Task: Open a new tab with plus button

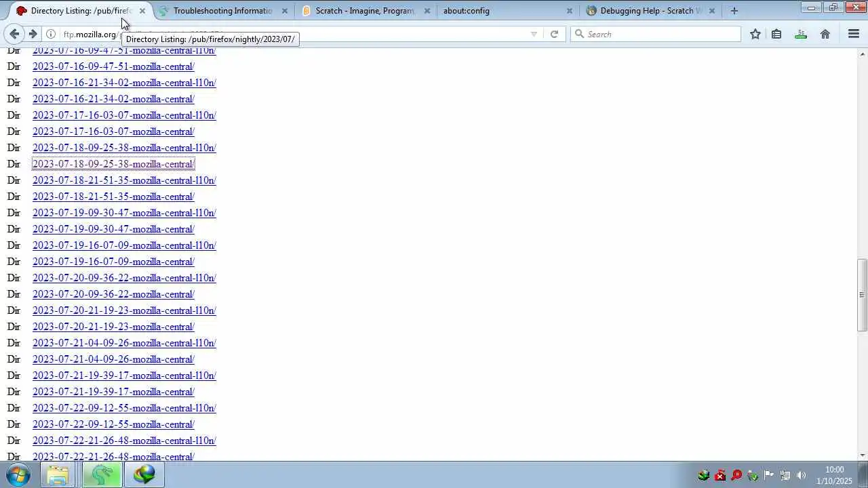Action: tap(734, 11)
